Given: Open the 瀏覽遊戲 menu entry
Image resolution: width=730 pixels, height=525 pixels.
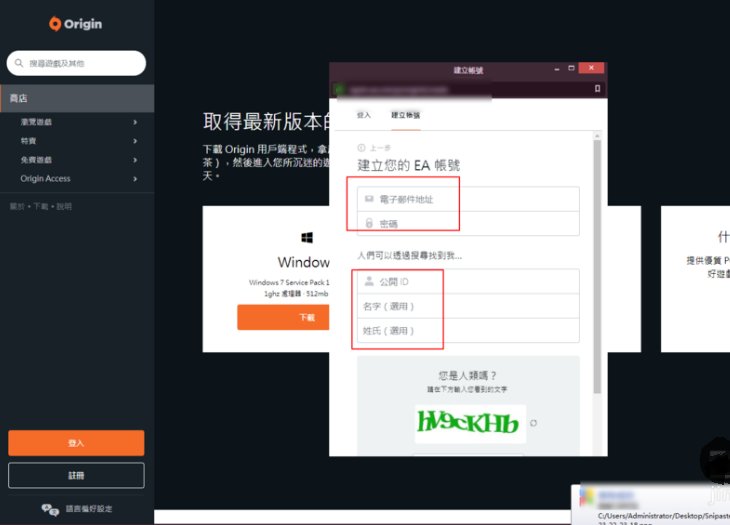Looking at the screenshot, I should (x=36, y=122).
